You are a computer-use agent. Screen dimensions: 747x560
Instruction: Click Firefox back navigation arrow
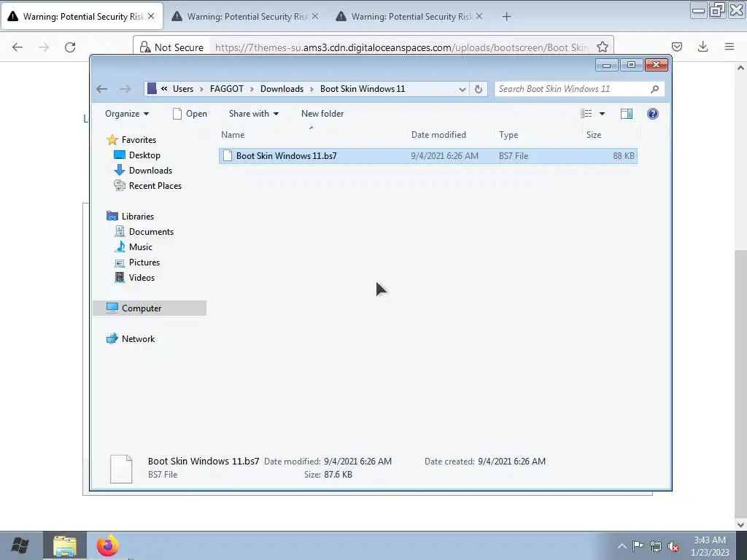pos(18,47)
